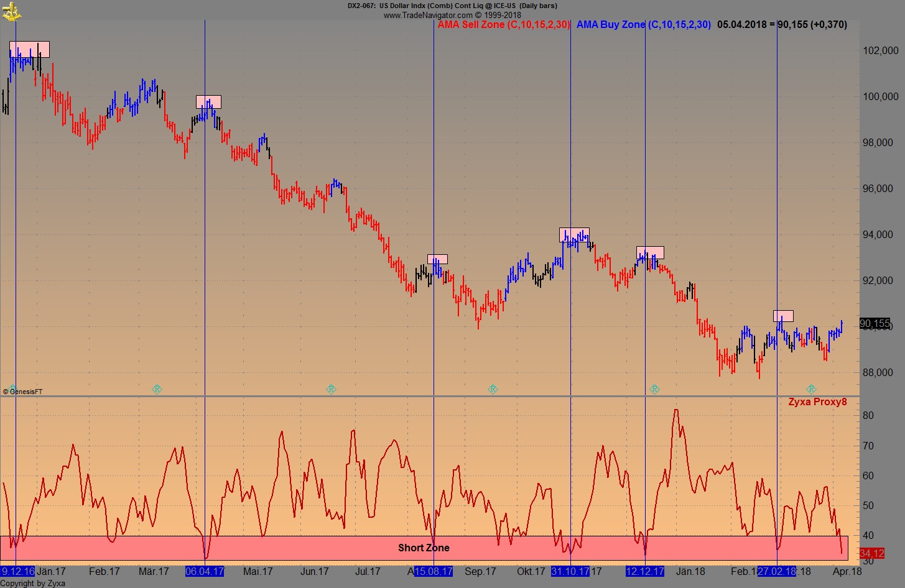The height and width of the screenshot is (588, 905).
Task: Select the highlighted 06.04.17 date marker
Action: tap(204, 570)
